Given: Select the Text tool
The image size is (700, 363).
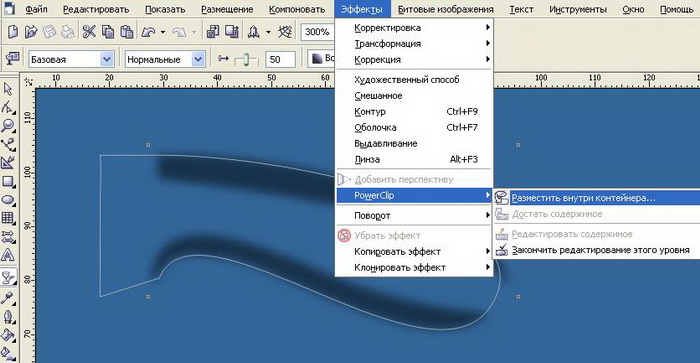Looking at the screenshot, I should click(x=8, y=255).
